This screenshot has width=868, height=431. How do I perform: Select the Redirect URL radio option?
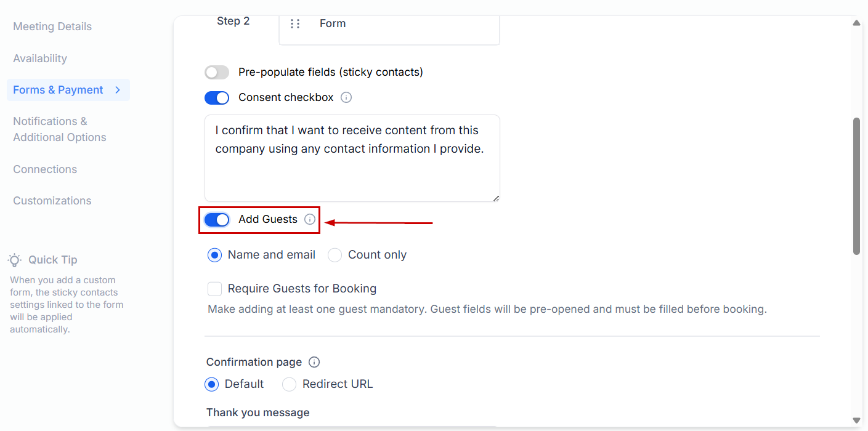289,384
